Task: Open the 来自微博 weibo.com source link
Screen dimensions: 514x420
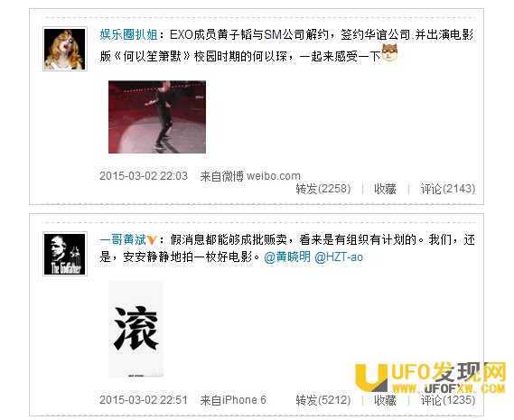Action: [250, 176]
